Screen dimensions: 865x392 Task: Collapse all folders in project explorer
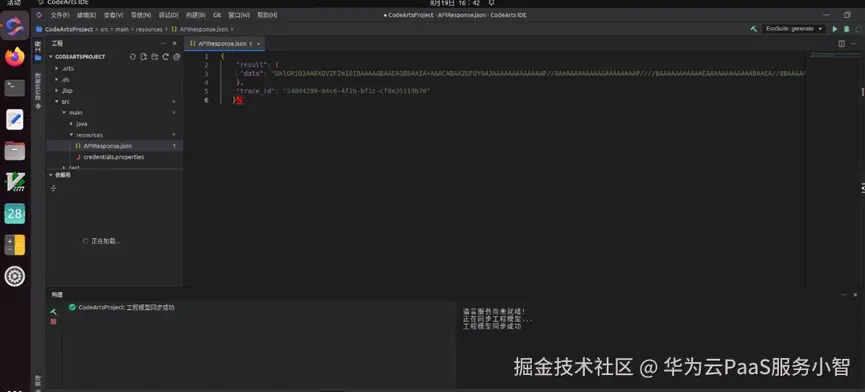(177, 57)
